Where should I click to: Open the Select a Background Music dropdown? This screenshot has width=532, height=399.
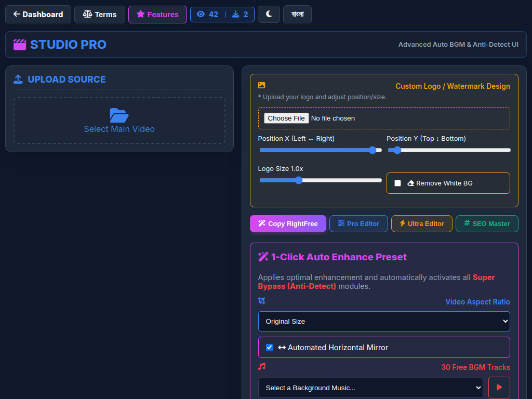[x=370, y=388]
